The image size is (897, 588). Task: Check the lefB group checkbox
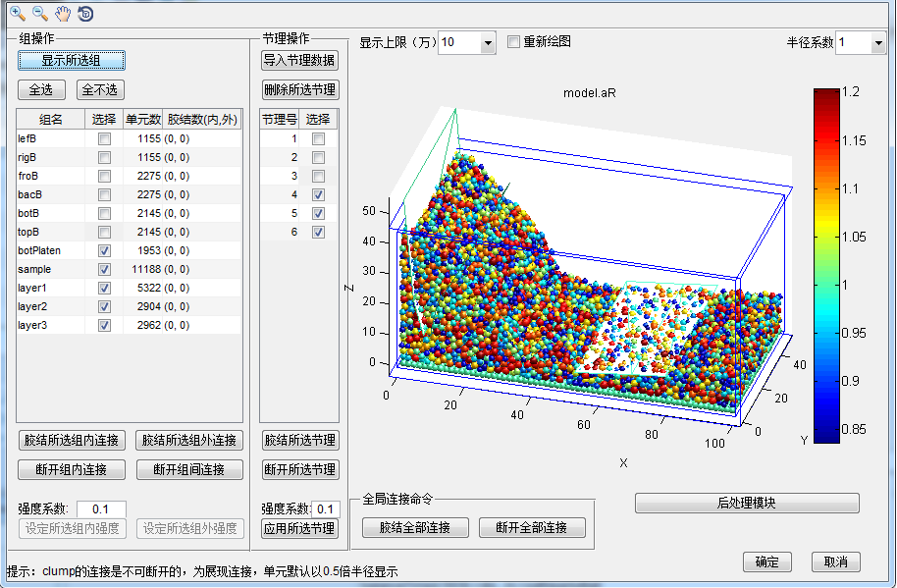coord(104,139)
